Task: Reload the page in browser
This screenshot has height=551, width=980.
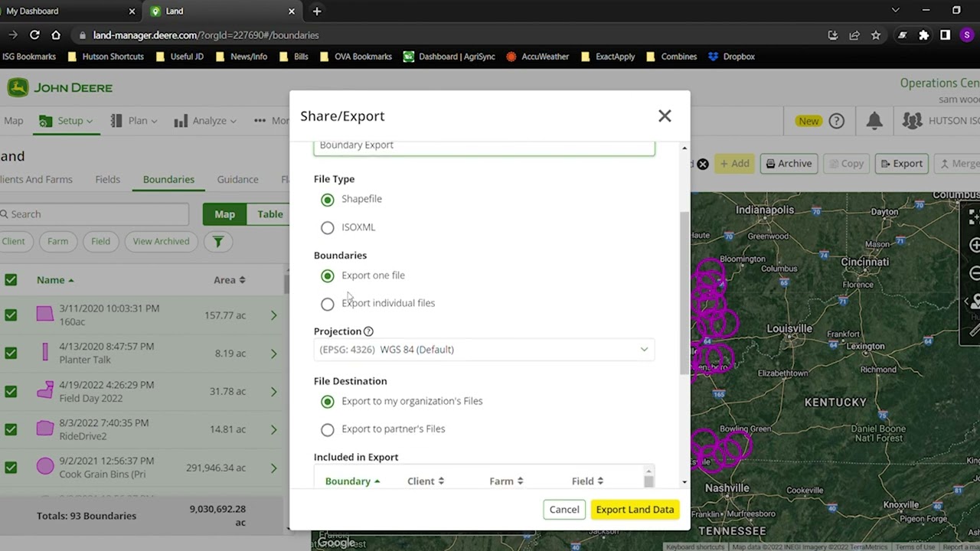Action: click(x=34, y=35)
